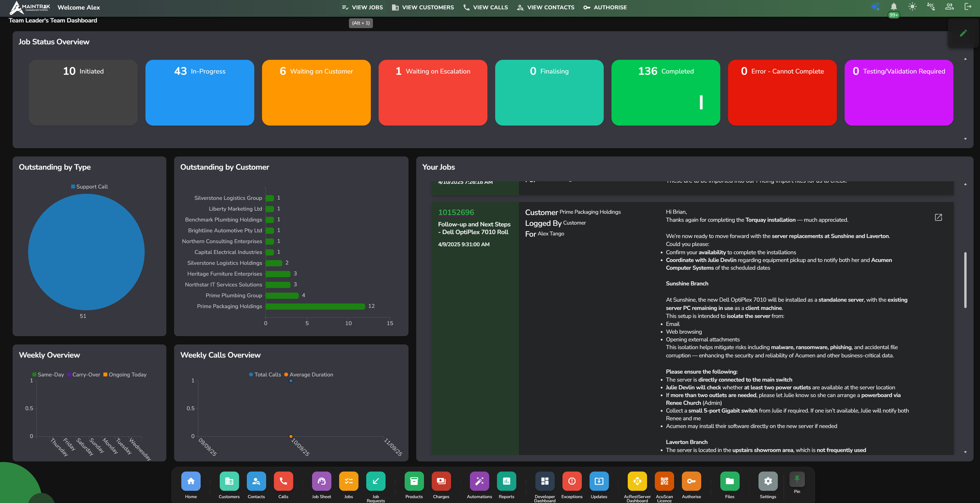Click the logout icon in header

[968, 7]
